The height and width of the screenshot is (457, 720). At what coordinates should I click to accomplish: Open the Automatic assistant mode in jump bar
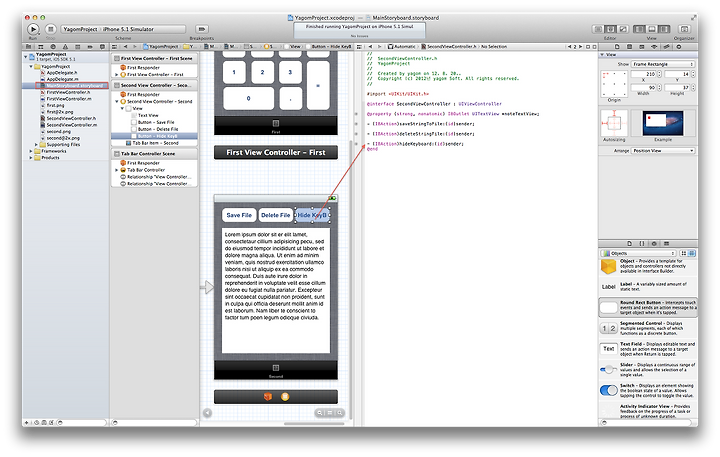click(401, 46)
